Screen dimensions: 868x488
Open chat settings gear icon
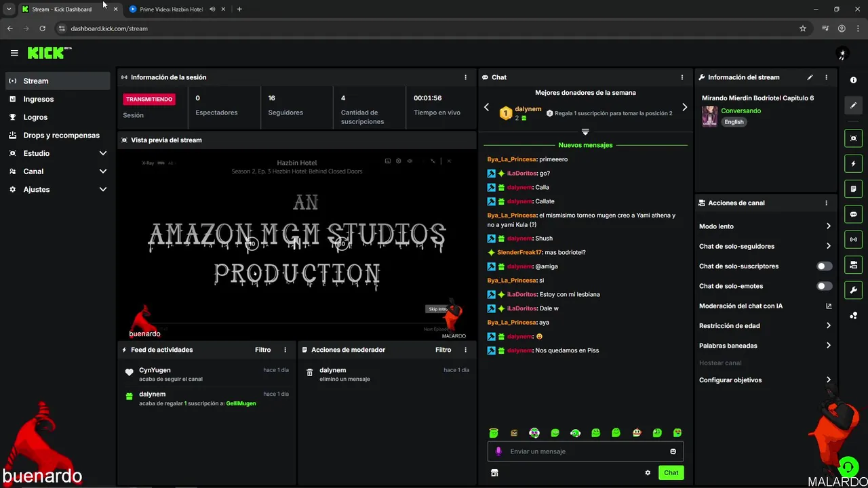point(648,473)
